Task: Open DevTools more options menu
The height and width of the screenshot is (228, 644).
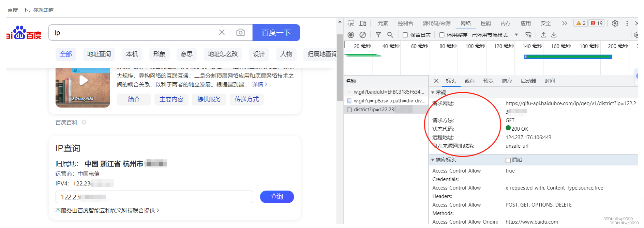Action: (627, 23)
